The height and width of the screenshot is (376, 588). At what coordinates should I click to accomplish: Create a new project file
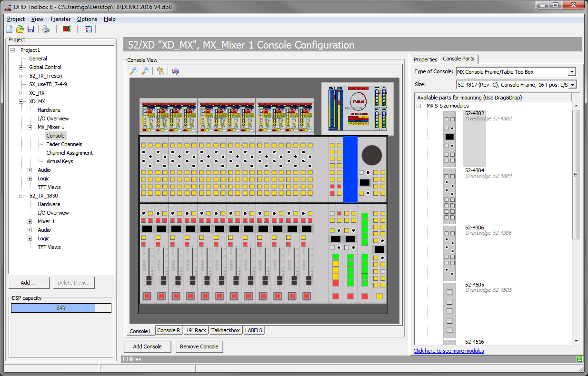pyautogui.click(x=9, y=29)
